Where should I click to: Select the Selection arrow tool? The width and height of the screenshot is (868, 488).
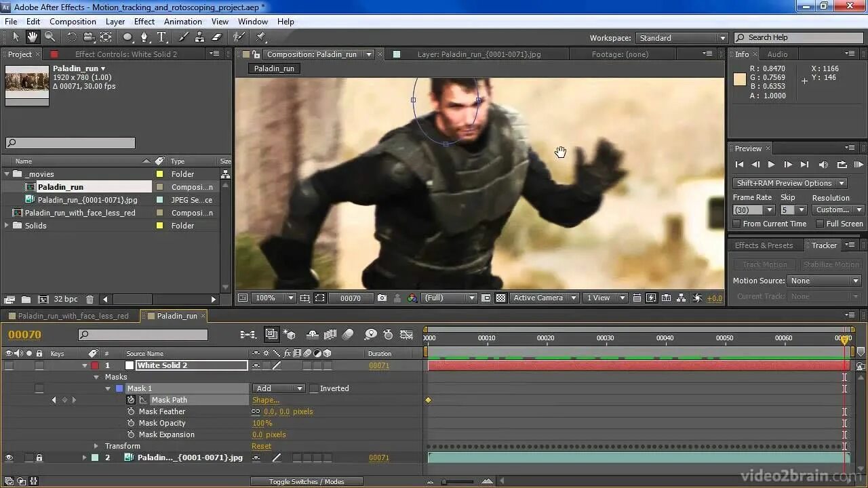click(16, 37)
